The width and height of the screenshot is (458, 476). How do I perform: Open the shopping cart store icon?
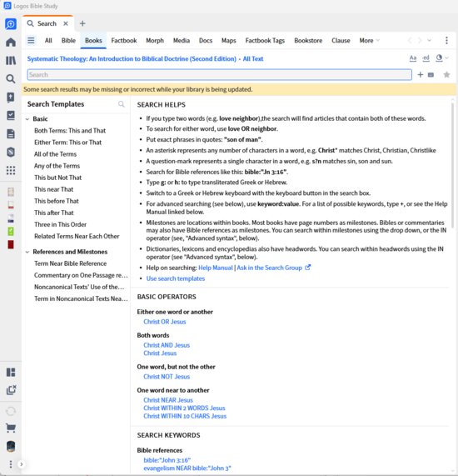(11, 428)
